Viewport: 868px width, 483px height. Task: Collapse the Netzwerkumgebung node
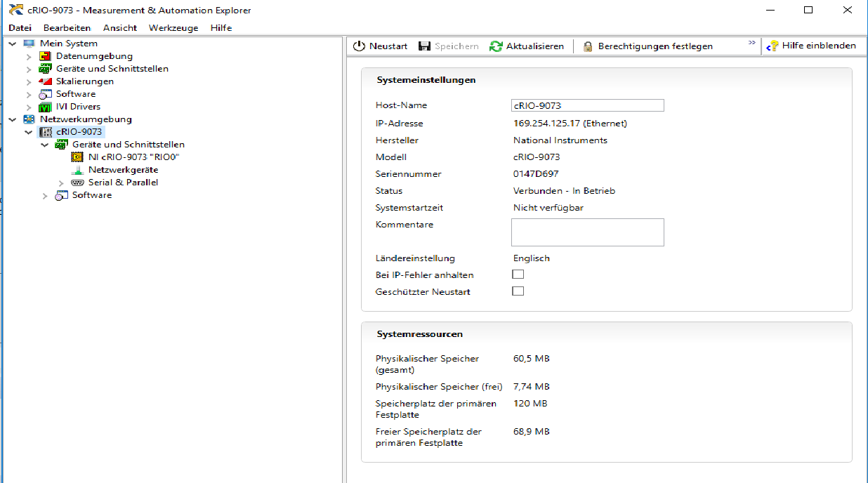[13, 119]
